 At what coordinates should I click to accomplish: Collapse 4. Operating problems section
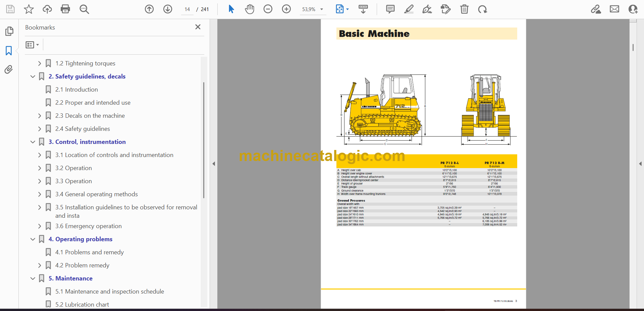tap(33, 239)
